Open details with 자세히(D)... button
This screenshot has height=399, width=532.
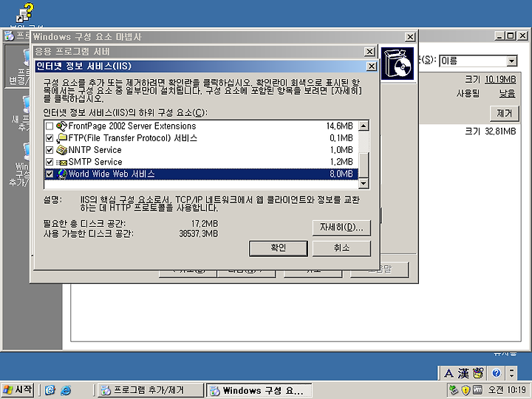pyautogui.click(x=341, y=228)
